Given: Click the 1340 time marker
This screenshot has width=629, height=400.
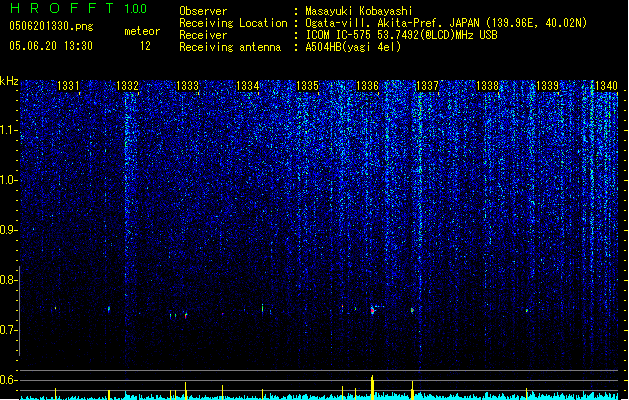Looking at the screenshot, I should (607, 86).
